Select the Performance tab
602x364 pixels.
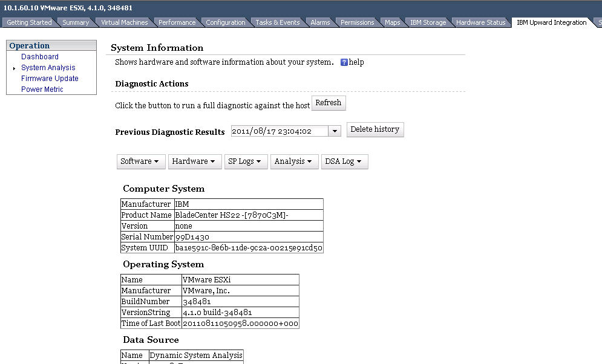pyautogui.click(x=177, y=22)
